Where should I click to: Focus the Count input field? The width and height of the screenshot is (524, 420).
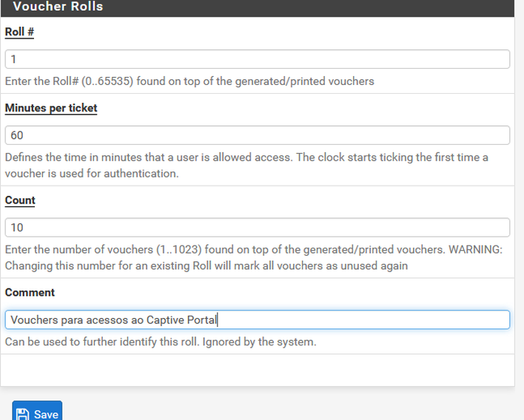click(258, 228)
